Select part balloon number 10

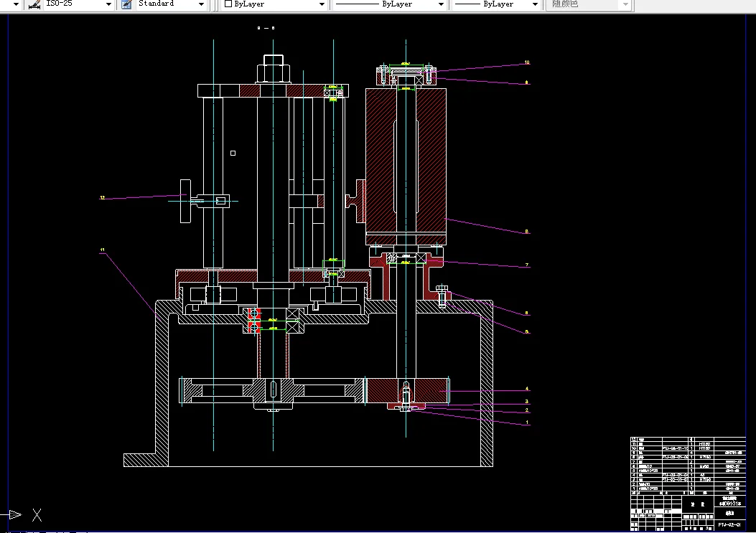[527, 62]
